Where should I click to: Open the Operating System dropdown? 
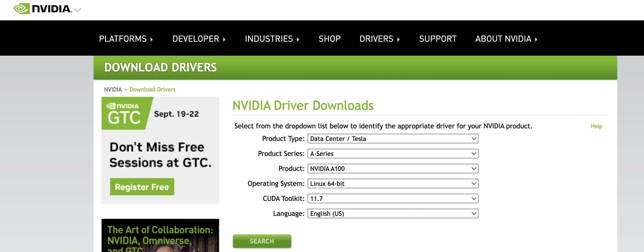[x=392, y=184]
